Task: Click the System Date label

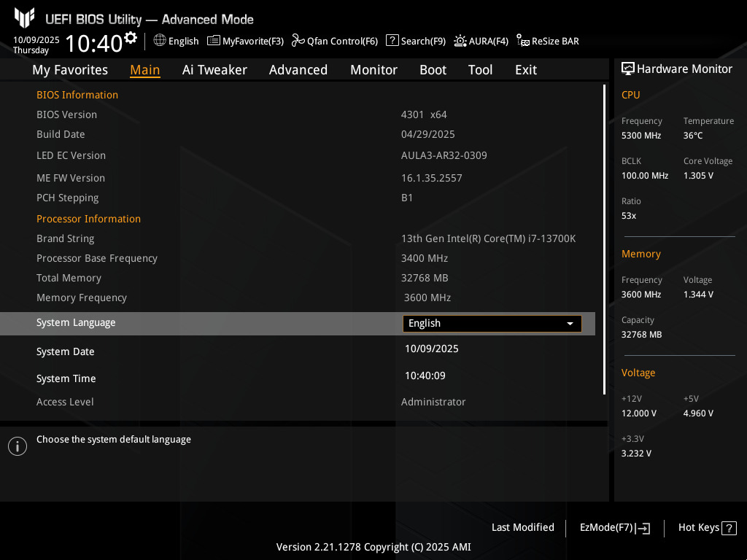Action: pos(65,352)
